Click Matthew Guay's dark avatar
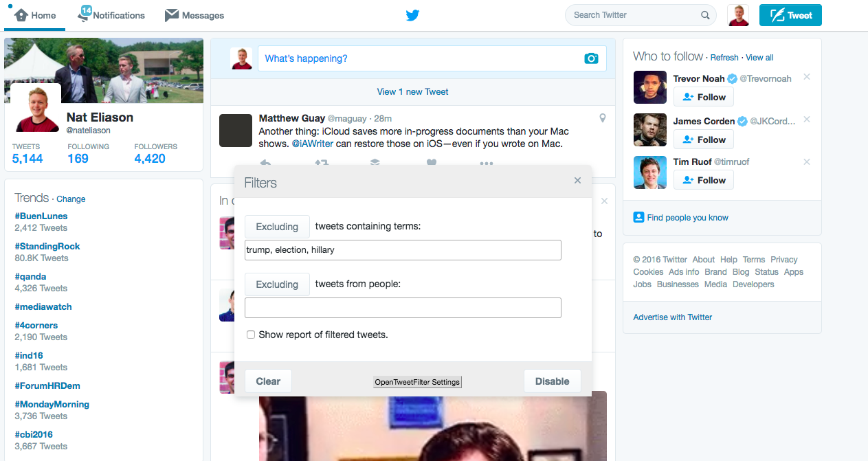Screen dimensions: 868x461 [236, 131]
